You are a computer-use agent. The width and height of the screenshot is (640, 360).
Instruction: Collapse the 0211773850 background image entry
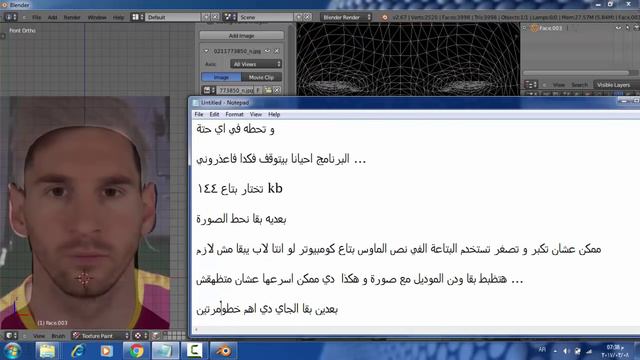click(206, 51)
